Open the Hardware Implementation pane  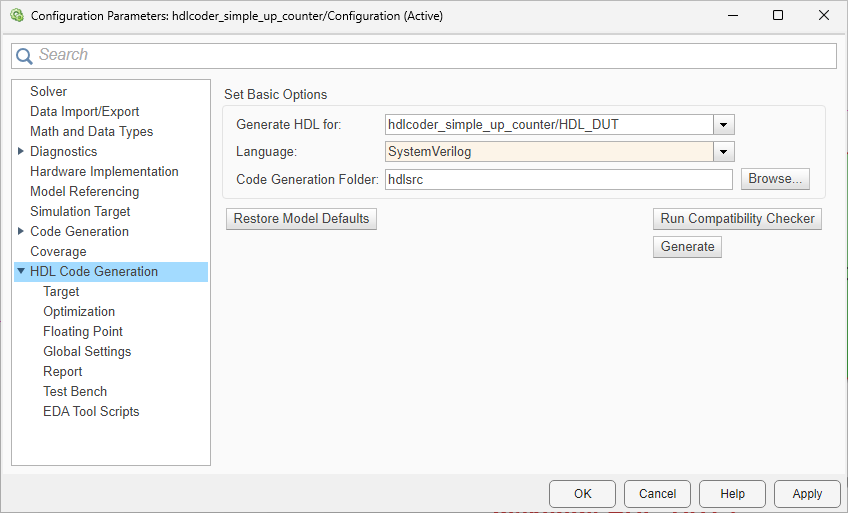[x=104, y=171]
